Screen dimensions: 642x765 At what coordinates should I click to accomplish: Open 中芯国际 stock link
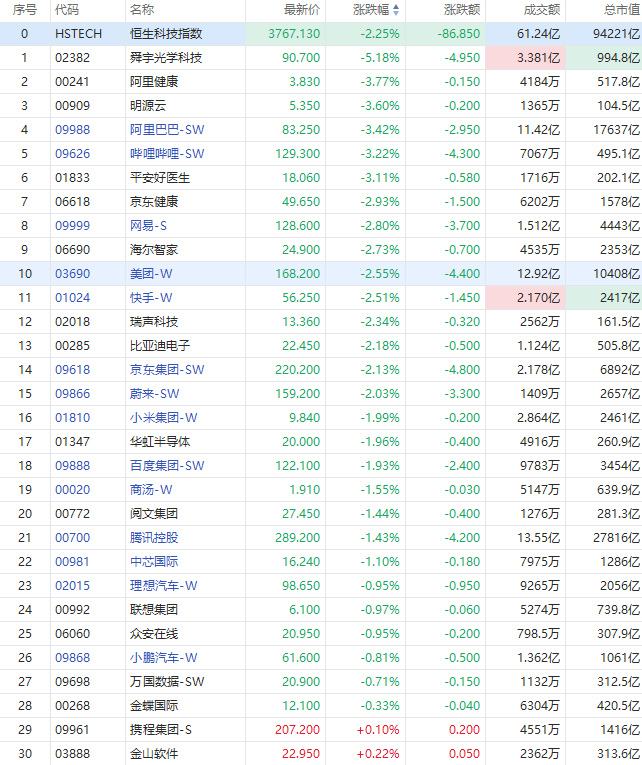pyautogui.click(x=154, y=562)
